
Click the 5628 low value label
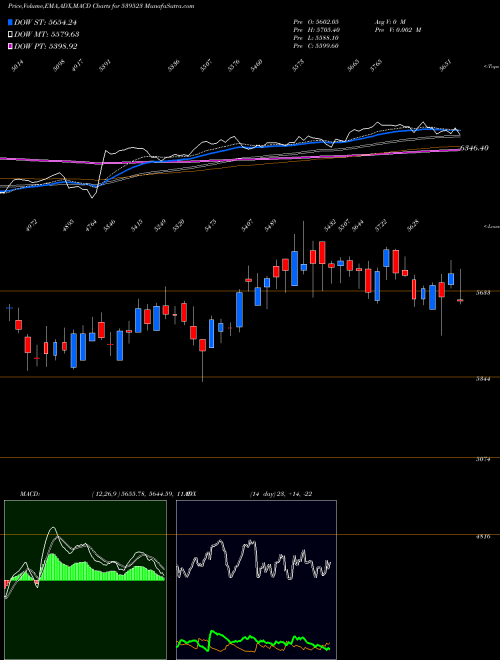click(x=414, y=226)
